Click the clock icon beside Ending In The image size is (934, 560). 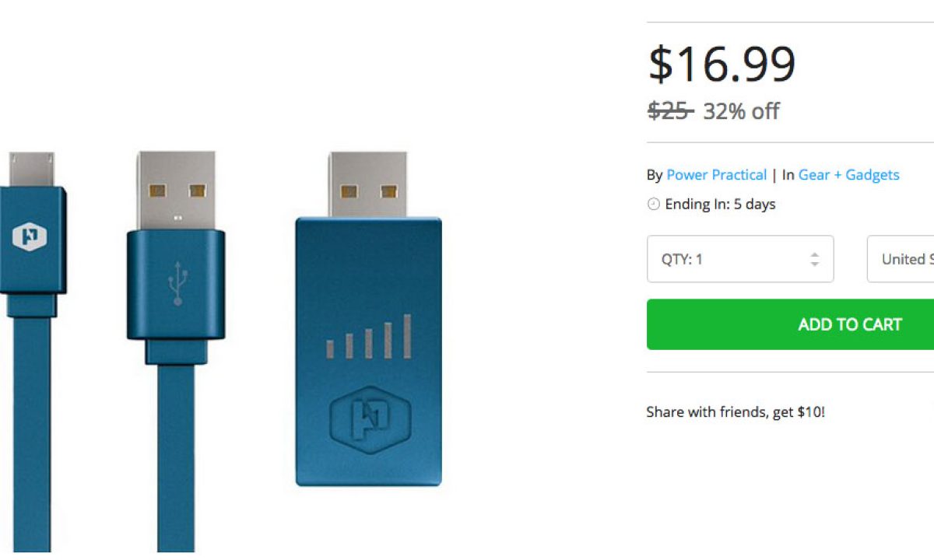[x=653, y=205]
